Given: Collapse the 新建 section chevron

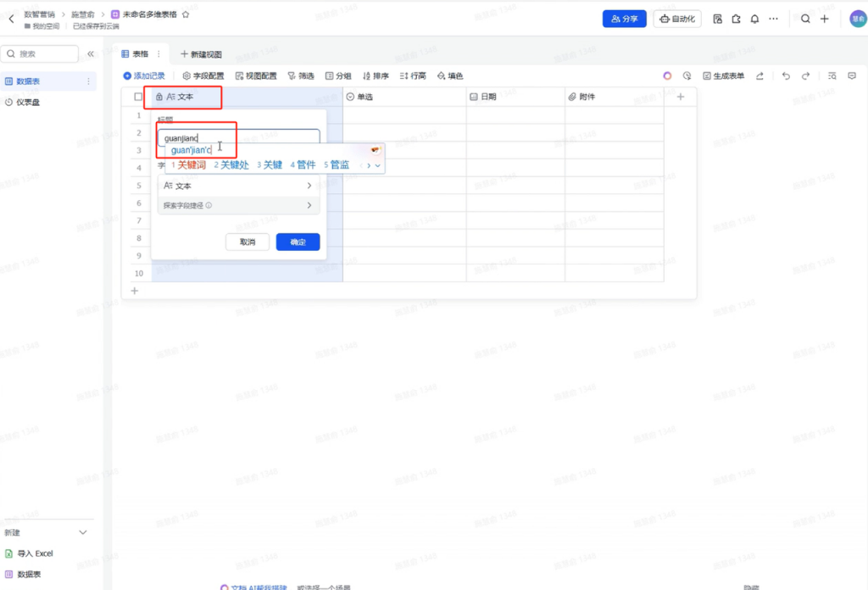Looking at the screenshot, I should 83,532.
